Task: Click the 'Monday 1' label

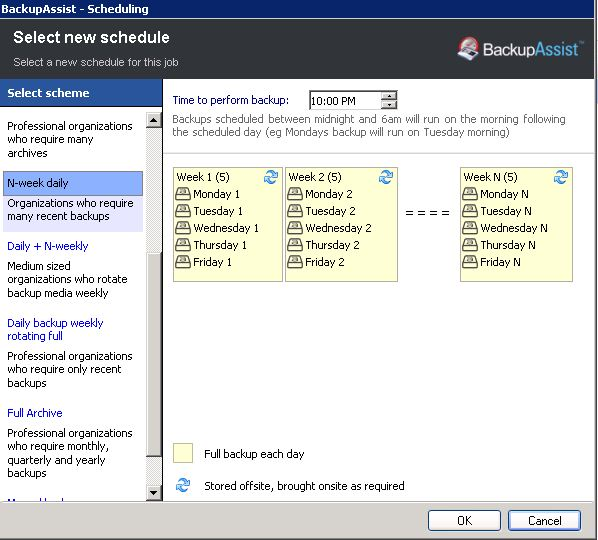Action: coord(216,194)
